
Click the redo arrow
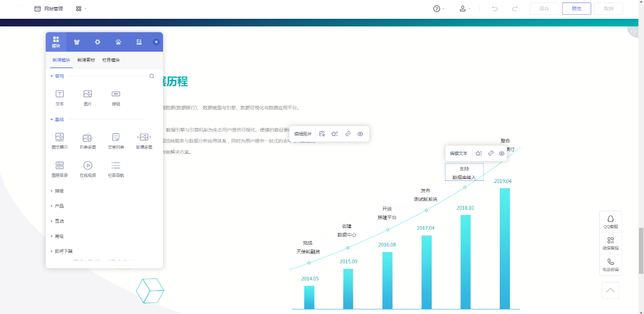pyautogui.click(x=514, y=9)
